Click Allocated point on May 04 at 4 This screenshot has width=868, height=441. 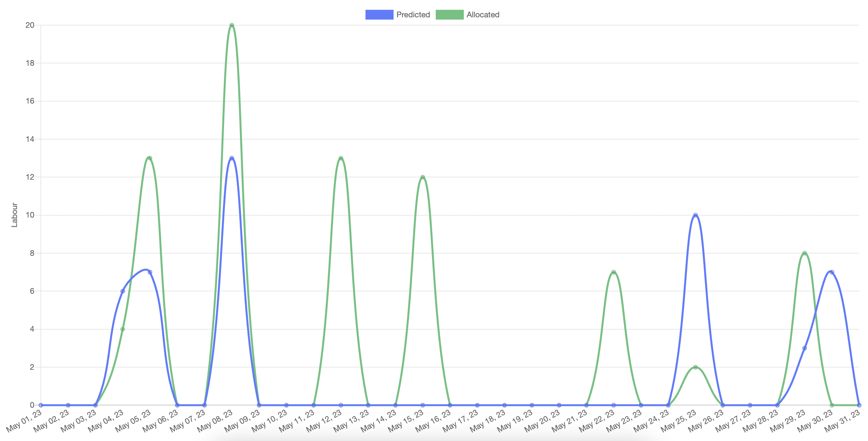[x=123, y=329]
